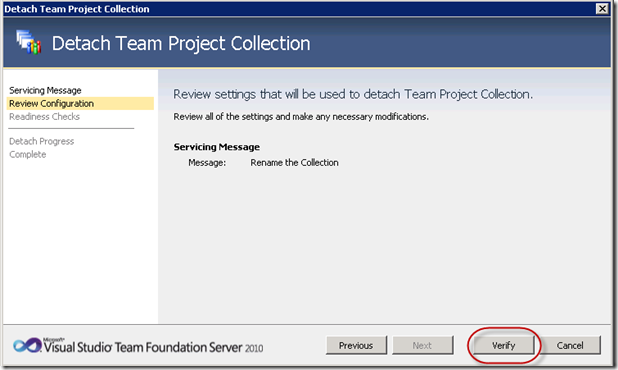Screen dimensions: 618x370
Task: Click the 'Review all of the settings' instruction text
Action: click(301, 117)
